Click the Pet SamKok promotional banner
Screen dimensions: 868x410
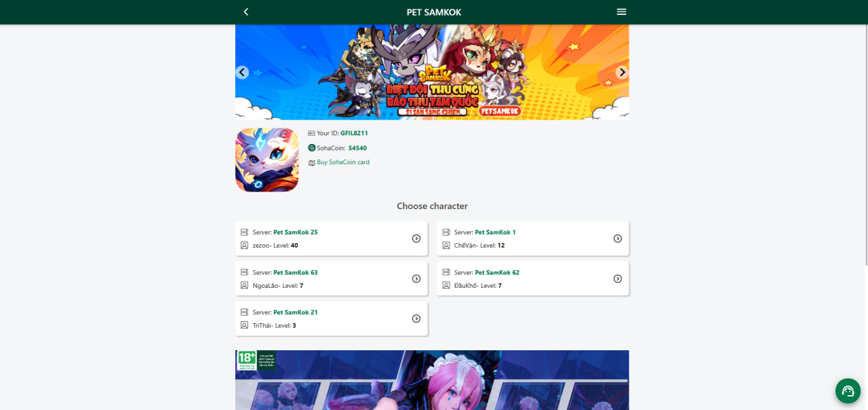432,73
